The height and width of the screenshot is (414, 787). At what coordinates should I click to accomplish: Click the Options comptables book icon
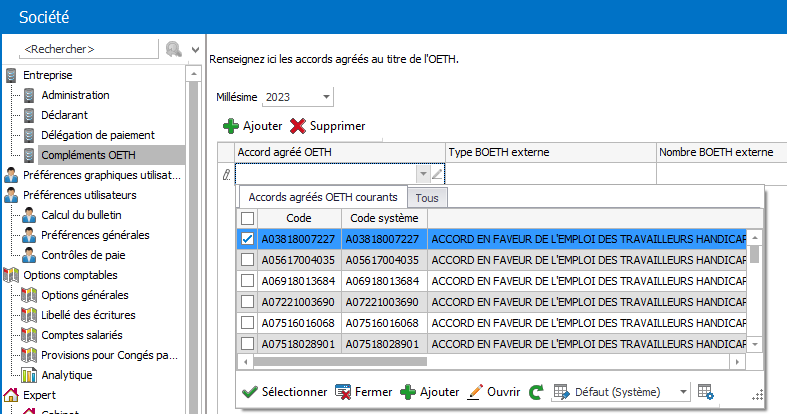[11, 275]
